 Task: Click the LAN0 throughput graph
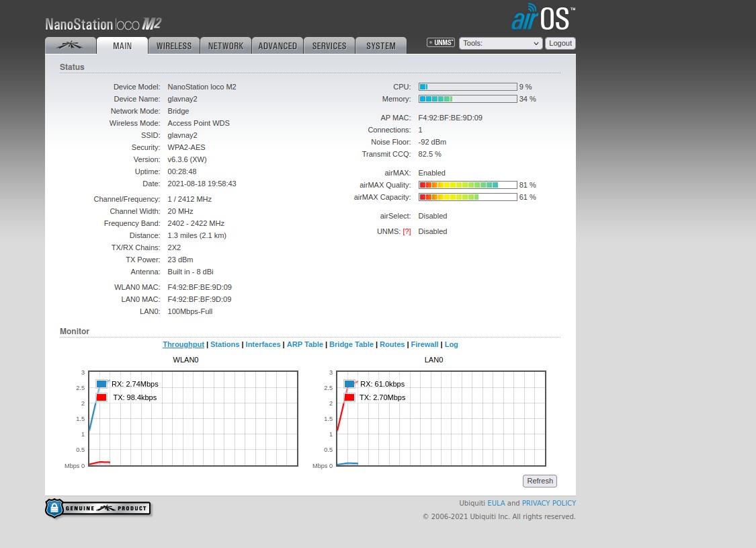[441, 418]
